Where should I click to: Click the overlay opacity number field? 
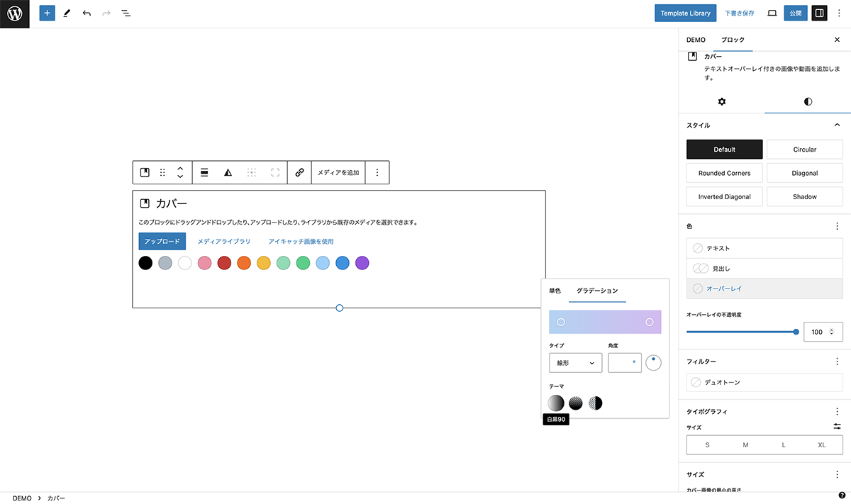pyautogui.click(x=817, y=332)
